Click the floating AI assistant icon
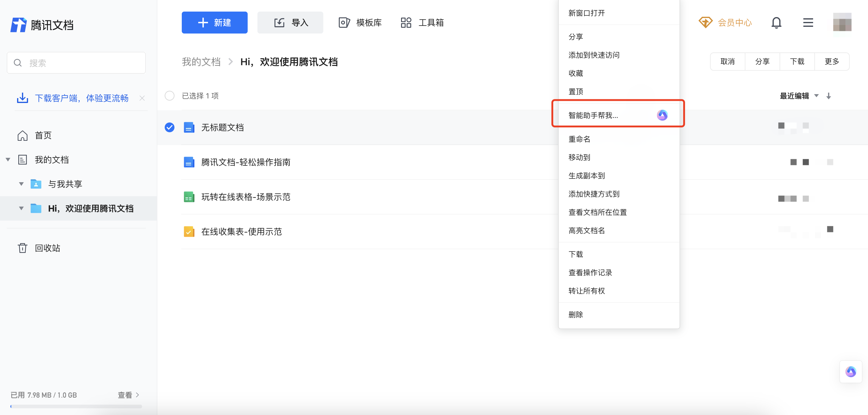This screenshot has height=415, width=868. tap(851, 372)
